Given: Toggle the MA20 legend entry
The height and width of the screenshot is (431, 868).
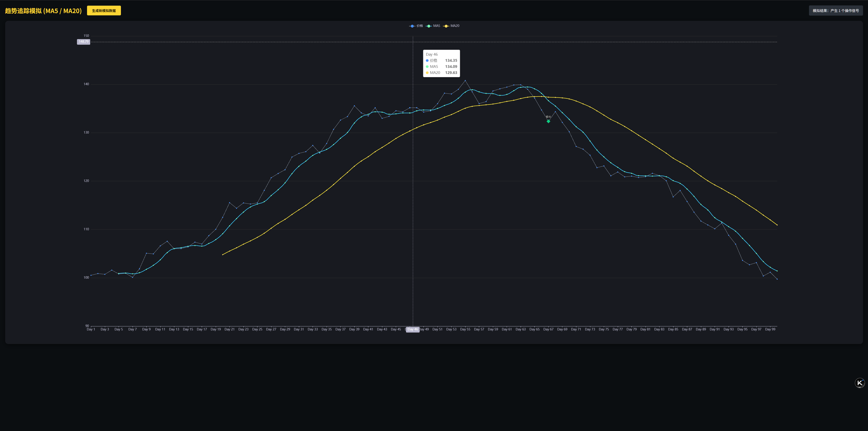Looking at the screenshot, I should tap(455, 26).
